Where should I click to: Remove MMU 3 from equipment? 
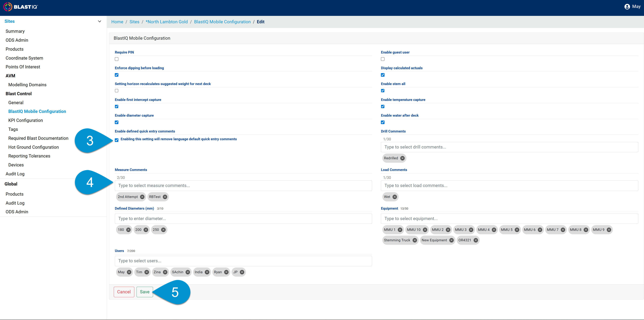click(471, 230)
